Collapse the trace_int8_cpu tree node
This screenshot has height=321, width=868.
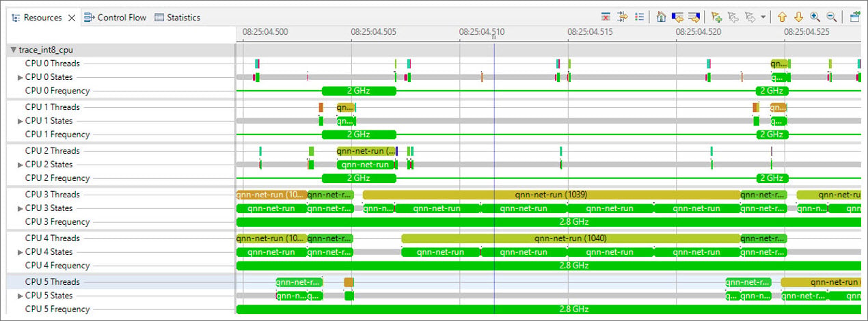(14, 50)
